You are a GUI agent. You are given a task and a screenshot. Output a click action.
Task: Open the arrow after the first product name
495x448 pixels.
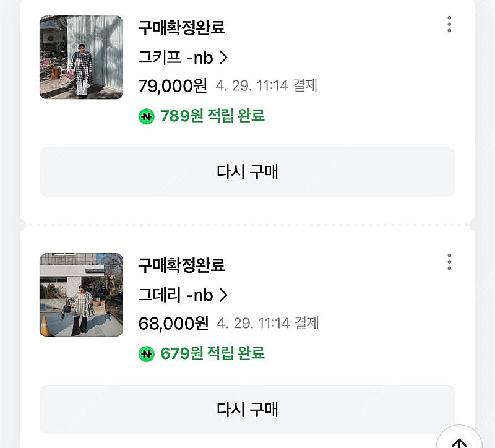(223, 58)
